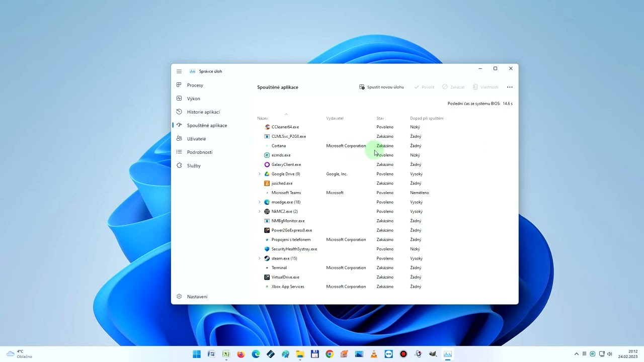The width and height of the screenshot is (644, 362).
Task: Open Google Chrome from the taskbar
Action: click(x=330, y=354)
